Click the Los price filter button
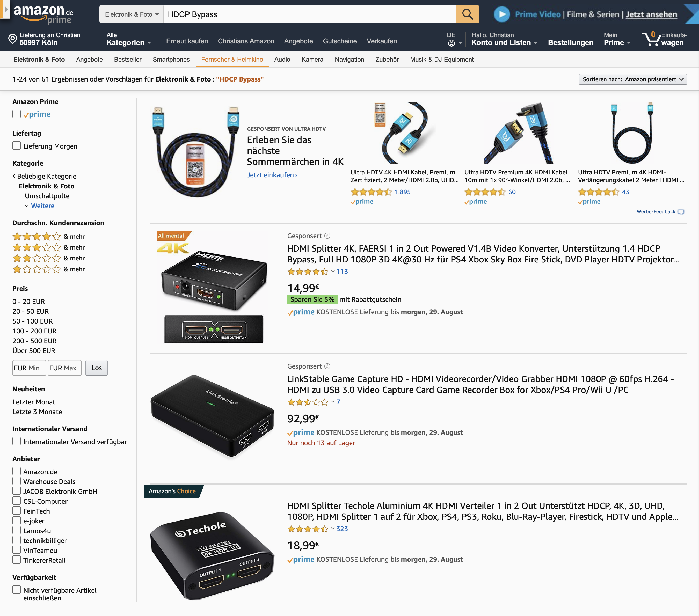699x616 pixels. [x=97, y=368]
